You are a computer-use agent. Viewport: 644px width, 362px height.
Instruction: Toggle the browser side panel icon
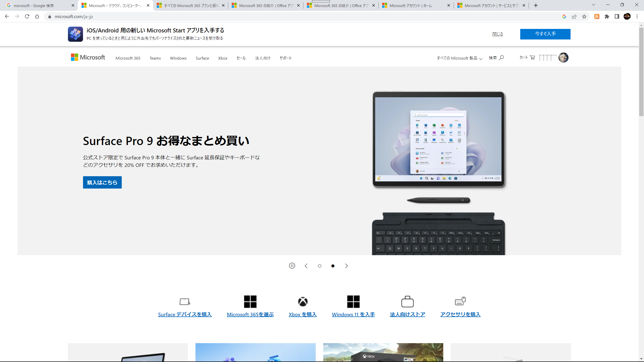point(617,16)
